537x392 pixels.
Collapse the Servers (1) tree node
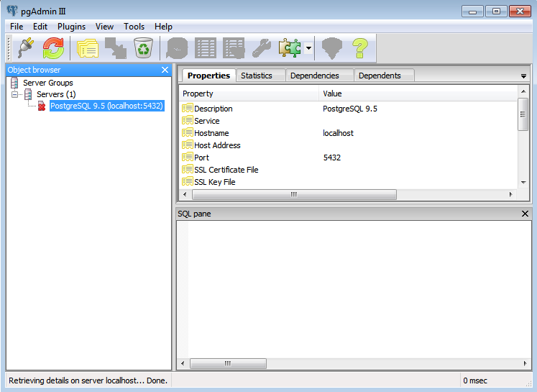coord(15,94)
